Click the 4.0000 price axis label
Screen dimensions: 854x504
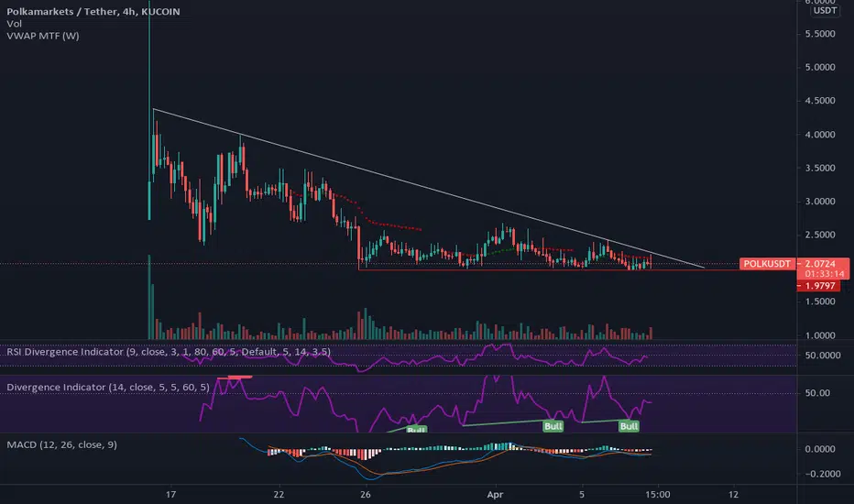(x=820, y=135)
